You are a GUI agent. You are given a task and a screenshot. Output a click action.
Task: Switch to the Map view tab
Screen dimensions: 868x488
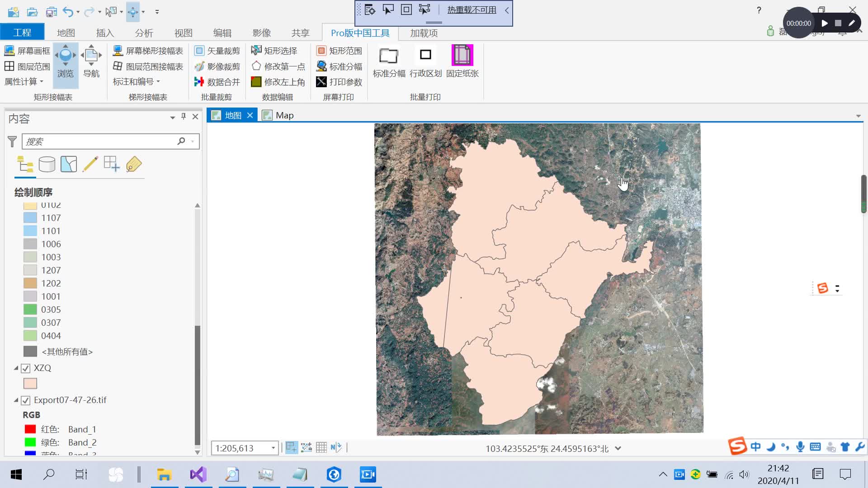278,115
